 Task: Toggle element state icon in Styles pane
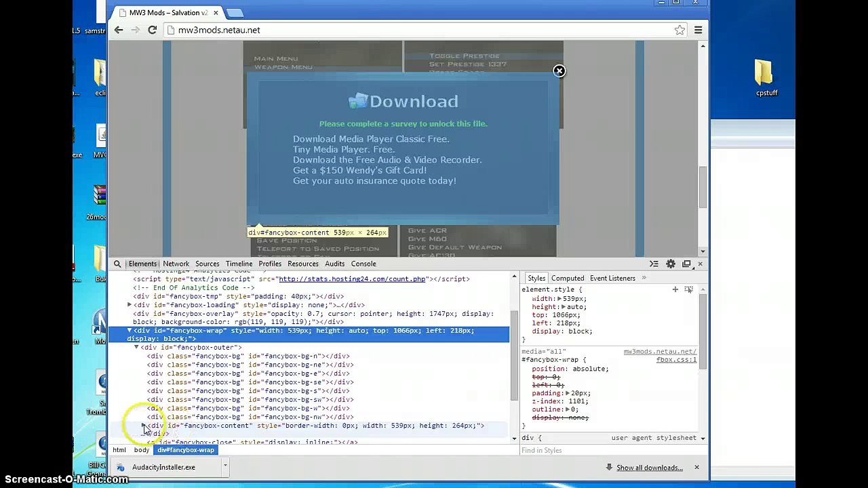[x=688, y=289]
